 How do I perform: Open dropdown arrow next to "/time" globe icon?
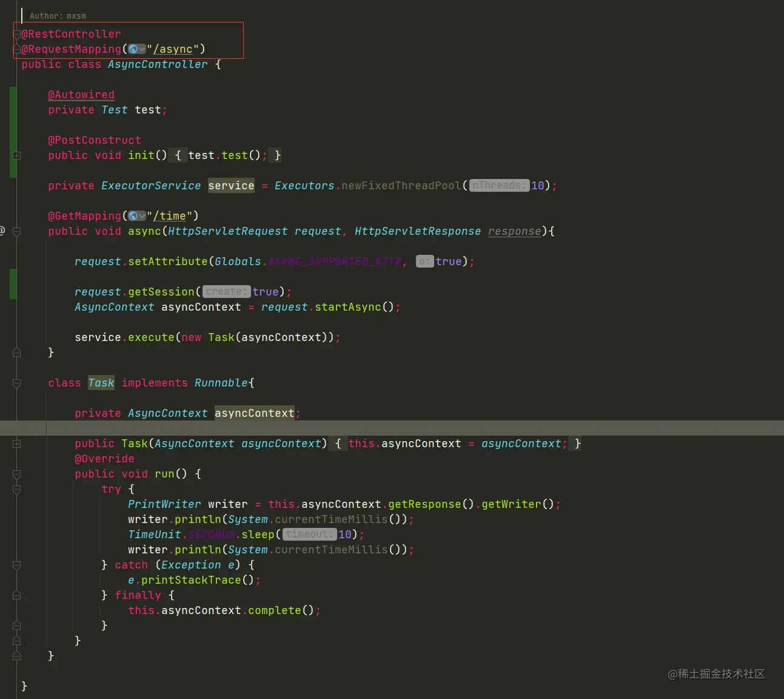[142, 216]
